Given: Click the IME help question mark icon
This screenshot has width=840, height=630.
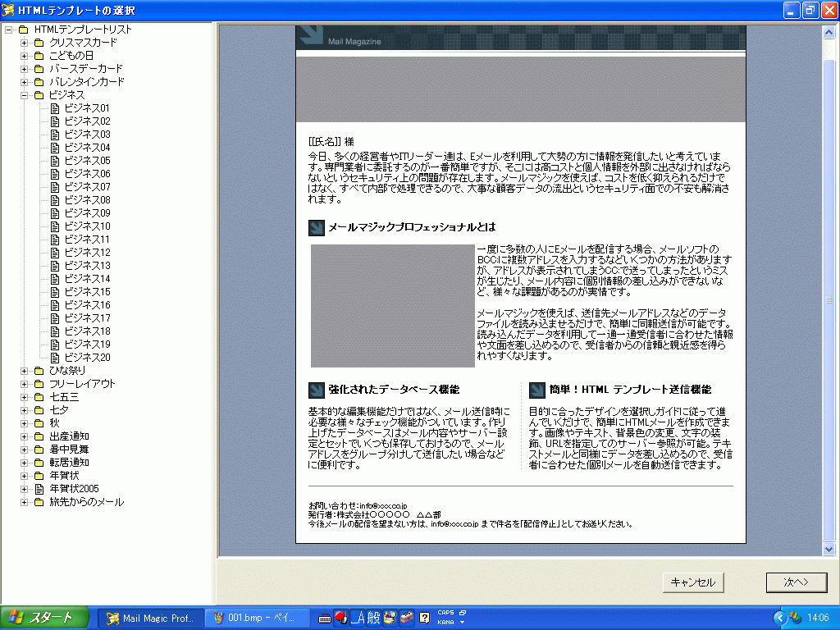Looking at the screenshot, I should 425,619.
